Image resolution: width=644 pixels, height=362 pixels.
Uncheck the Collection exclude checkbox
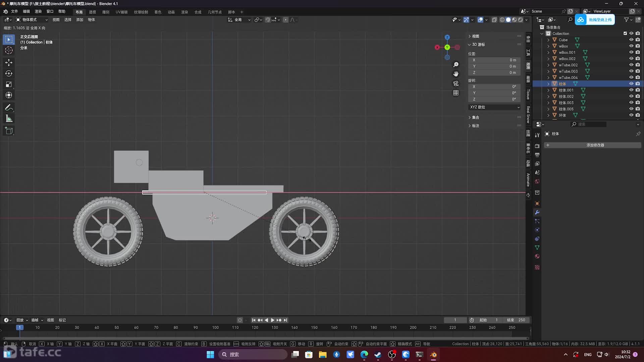pos(625,34)
